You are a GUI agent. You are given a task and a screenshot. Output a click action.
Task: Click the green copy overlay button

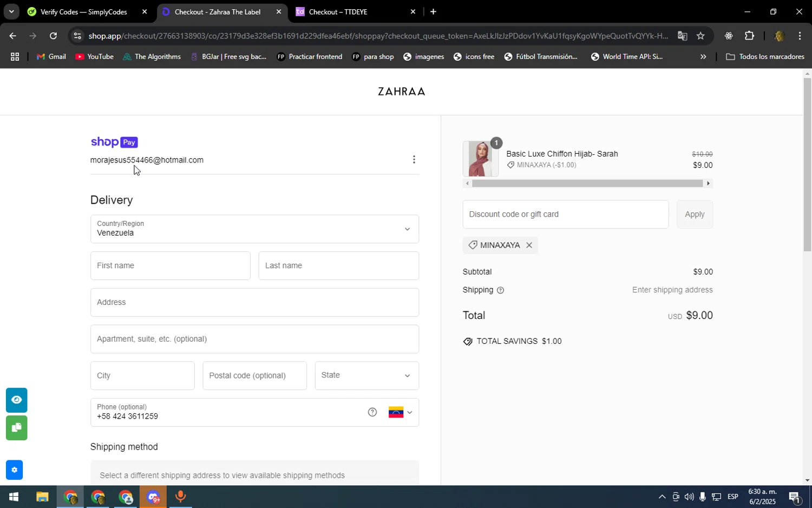(x=17, y=428)
